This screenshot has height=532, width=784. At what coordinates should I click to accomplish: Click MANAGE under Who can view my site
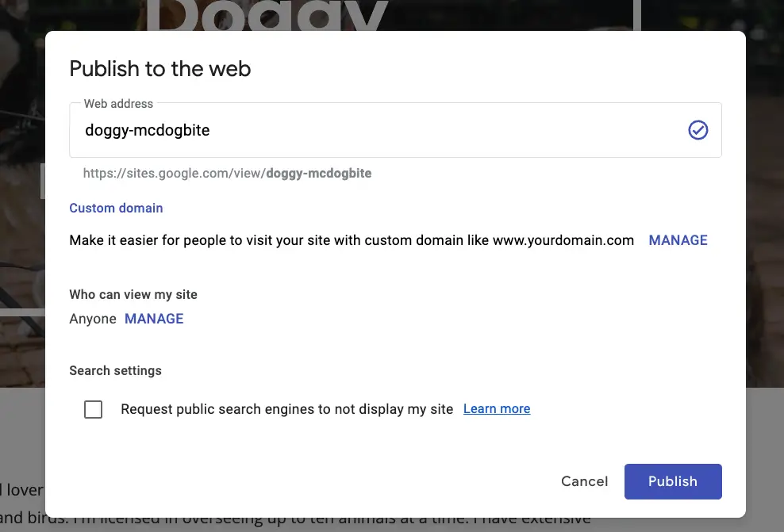tap(154, 319)
